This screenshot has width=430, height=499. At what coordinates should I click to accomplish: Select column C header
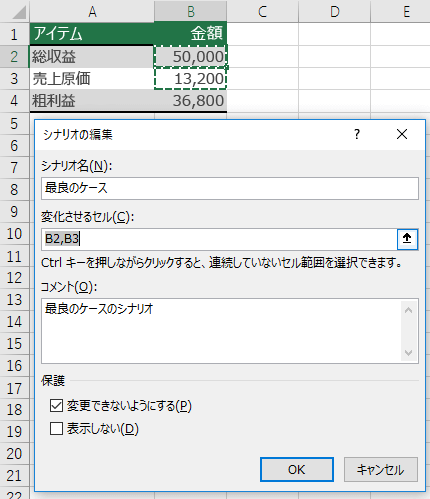pos(263,12)
